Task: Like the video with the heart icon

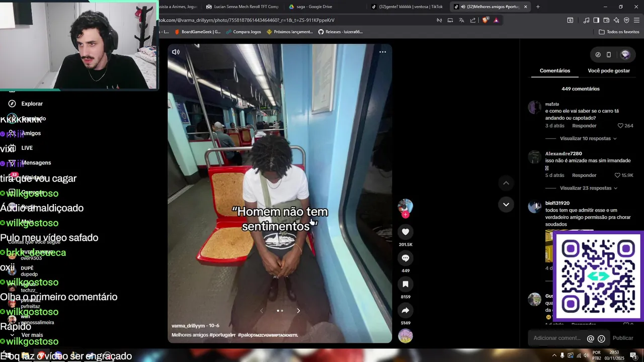Action: pos(406,232)
